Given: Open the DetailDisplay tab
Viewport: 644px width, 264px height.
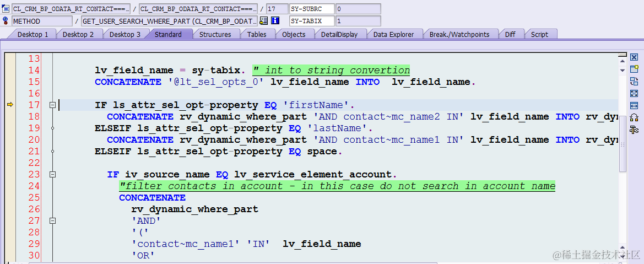Looking at the screenshot, I should (x=339, y=35).
